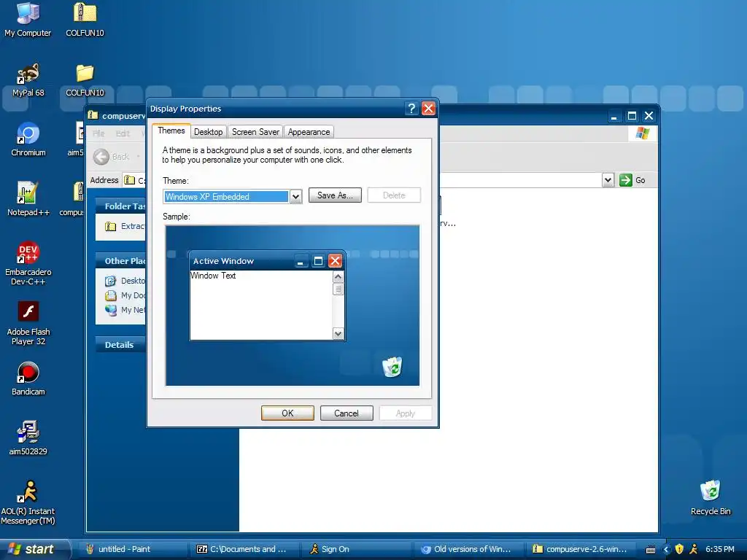Show hidden tray icons arrow
747x560 pixels.
(x=666, y=549)
